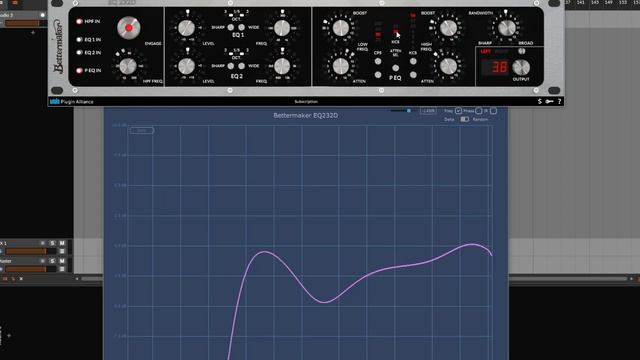The width and height of the screenshot is (640, 360).
Task: Click the Master record arm dot
Action: coord(42,261)
